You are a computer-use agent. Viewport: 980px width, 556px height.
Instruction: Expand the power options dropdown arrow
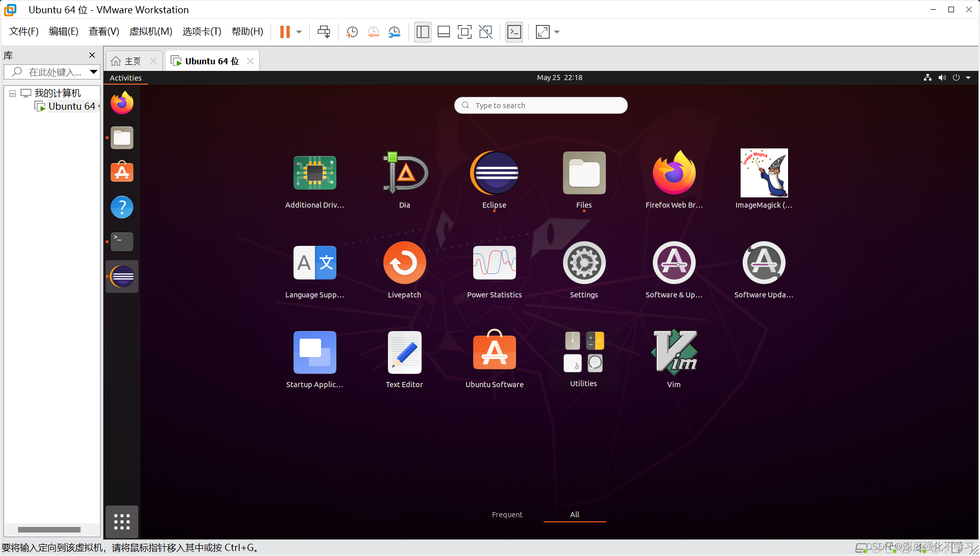[x=299, y=32]
